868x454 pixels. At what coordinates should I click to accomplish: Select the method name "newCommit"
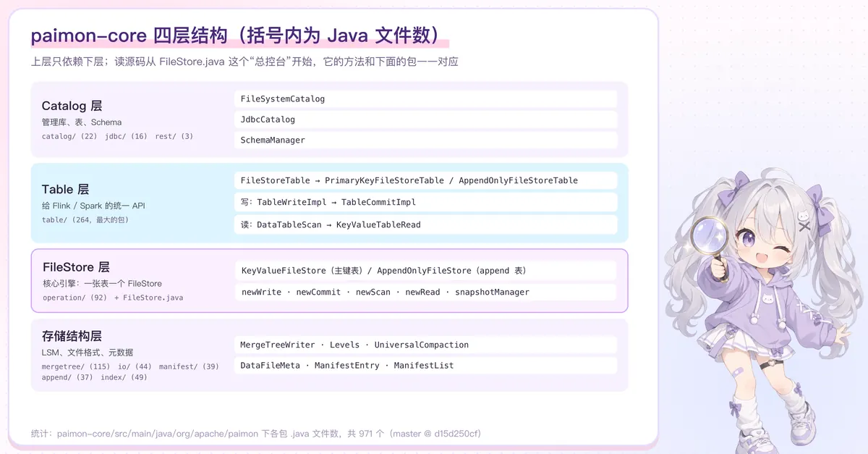pyautogui.click(x=318, y=292)
